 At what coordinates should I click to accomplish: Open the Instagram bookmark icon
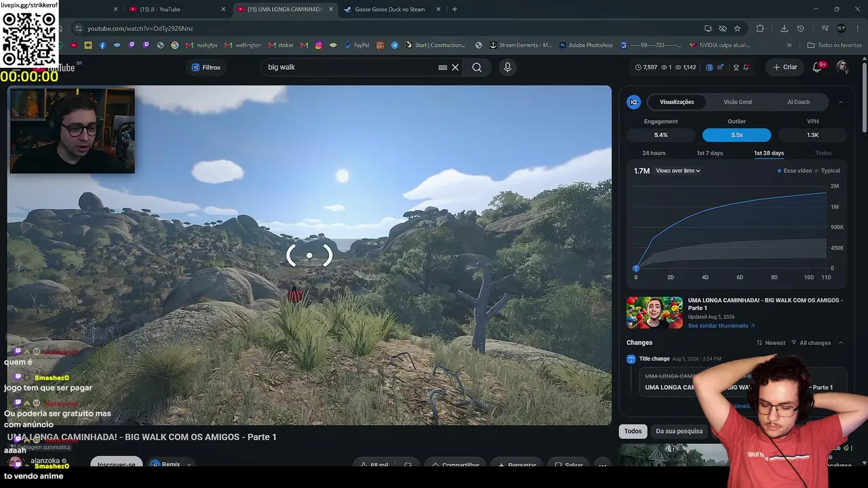click(x=318, y=45)
